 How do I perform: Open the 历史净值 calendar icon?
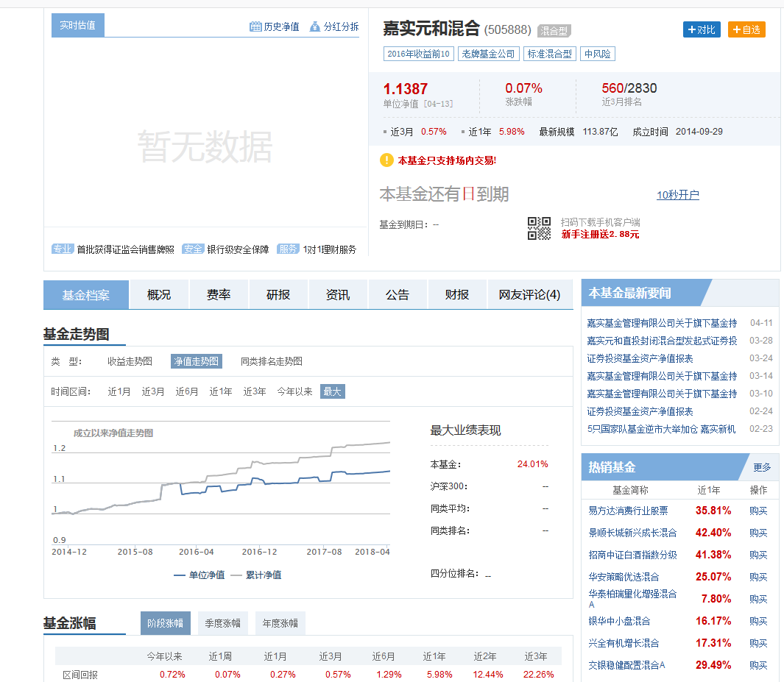(x=255, y=26)
